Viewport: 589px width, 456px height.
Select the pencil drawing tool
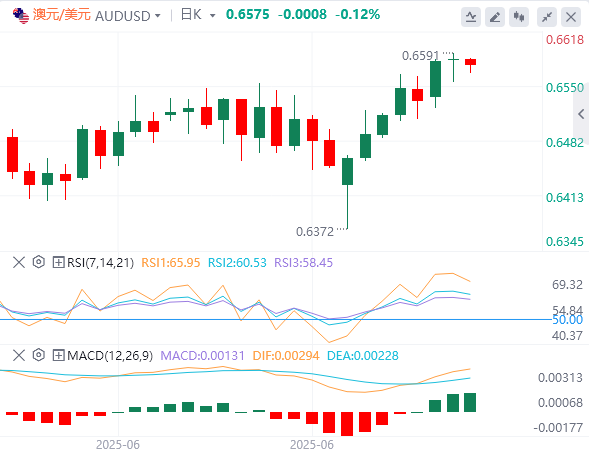495,17
